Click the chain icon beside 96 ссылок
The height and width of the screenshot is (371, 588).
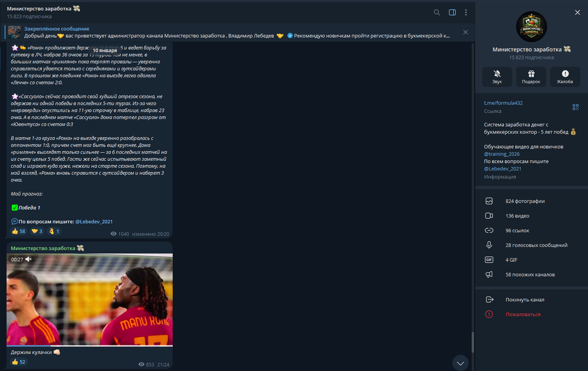[489, 230]
